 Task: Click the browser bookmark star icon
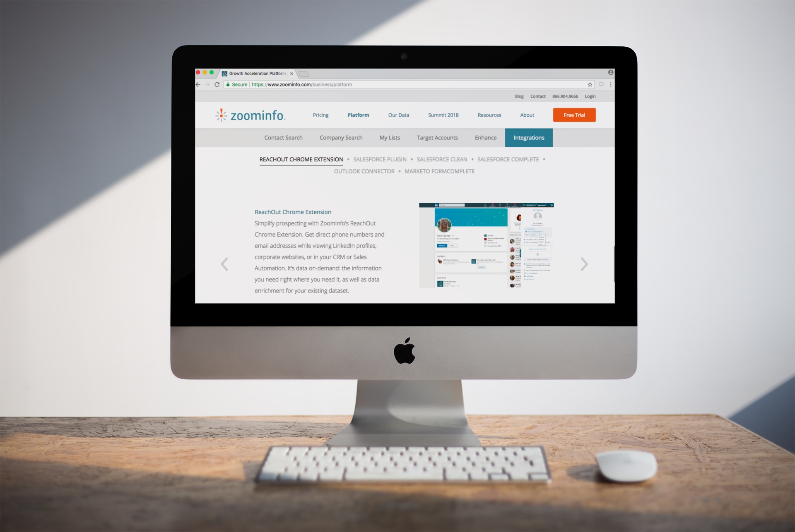point(589,84)
